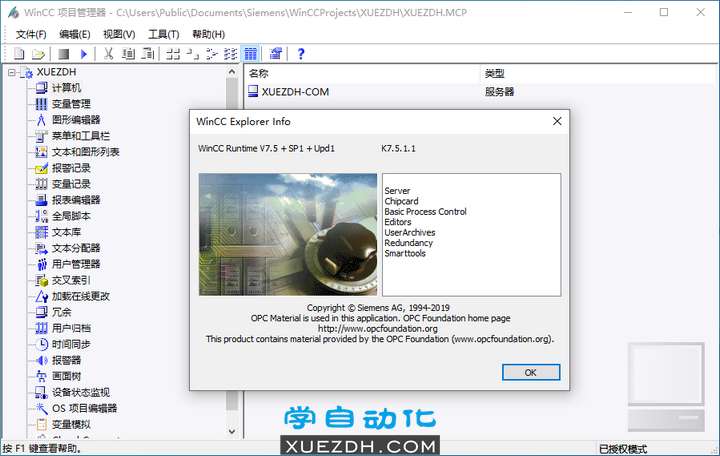Select 画面树 in the tree
720x456 pixels.
[66, 377]
